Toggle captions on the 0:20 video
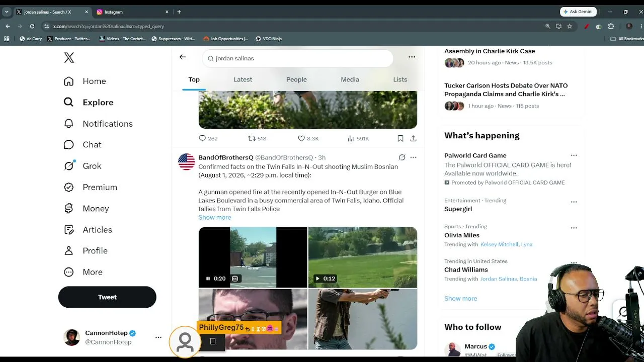The height and width of the screenshot is (362, 644). point(235,279)
